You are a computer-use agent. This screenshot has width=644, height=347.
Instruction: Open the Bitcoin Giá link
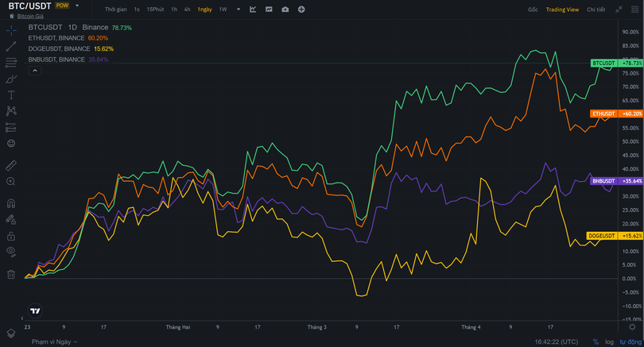pyautogui.click(x=30, y=16)
